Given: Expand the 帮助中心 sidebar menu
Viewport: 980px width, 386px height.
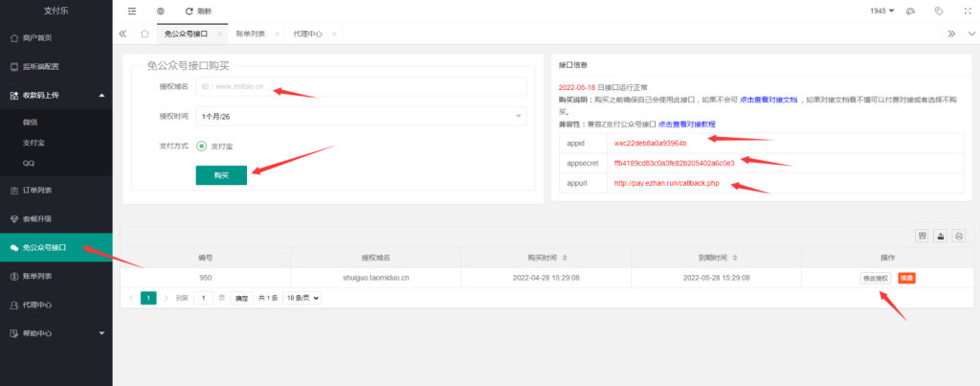Looking at the screenshot, I should [x=56, y=333].
